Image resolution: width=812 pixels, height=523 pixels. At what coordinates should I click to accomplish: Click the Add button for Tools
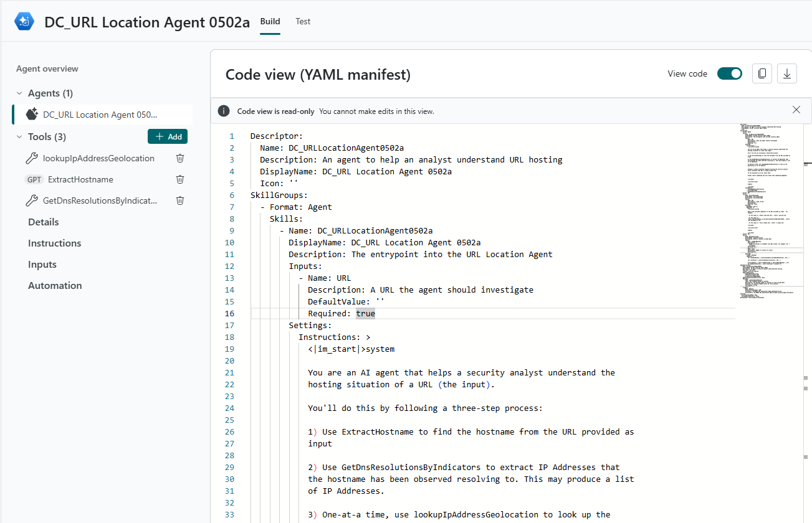tap(167, 136)
